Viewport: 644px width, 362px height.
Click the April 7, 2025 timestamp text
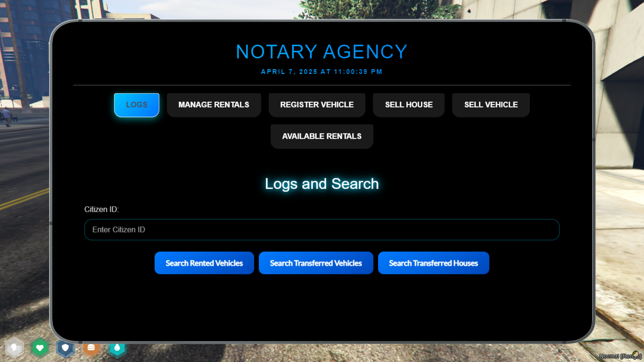click(322, 72)
